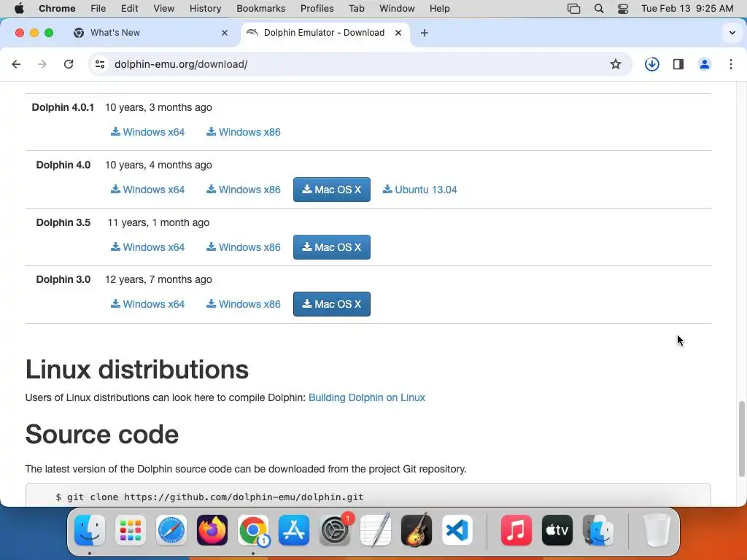Open the Trash in the dock
Viewport: 747px width, 560px height.
[x=657, y=531]
